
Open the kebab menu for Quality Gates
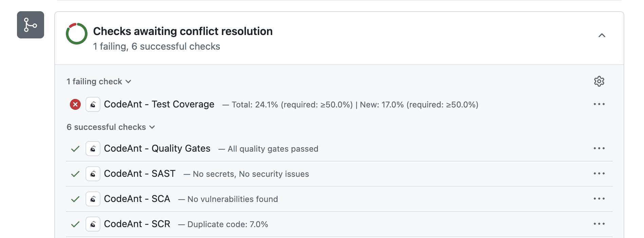[x=599, y=148]
